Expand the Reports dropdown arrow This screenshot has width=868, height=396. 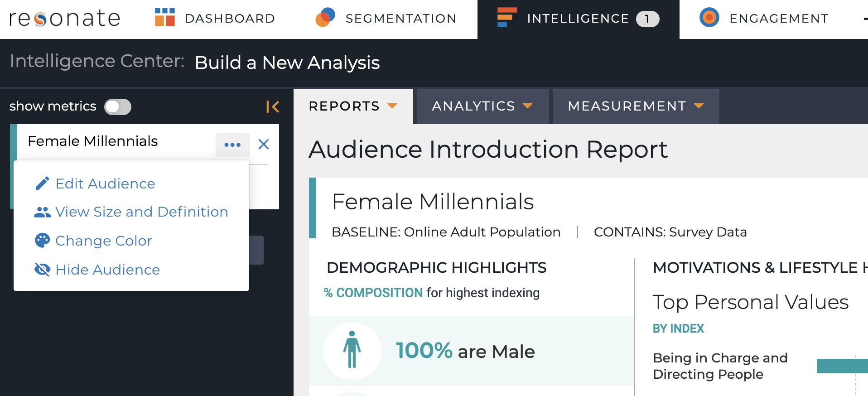click(x=392, y=106)
